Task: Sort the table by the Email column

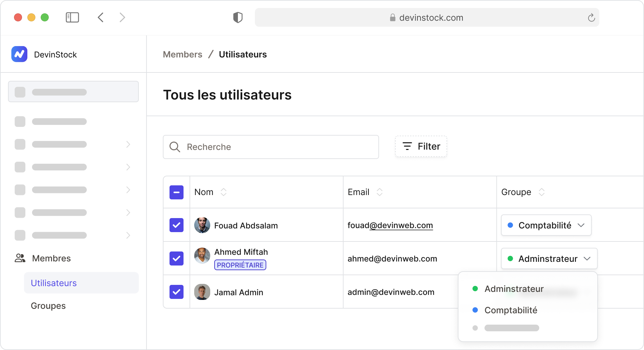Action: [379, 192]
